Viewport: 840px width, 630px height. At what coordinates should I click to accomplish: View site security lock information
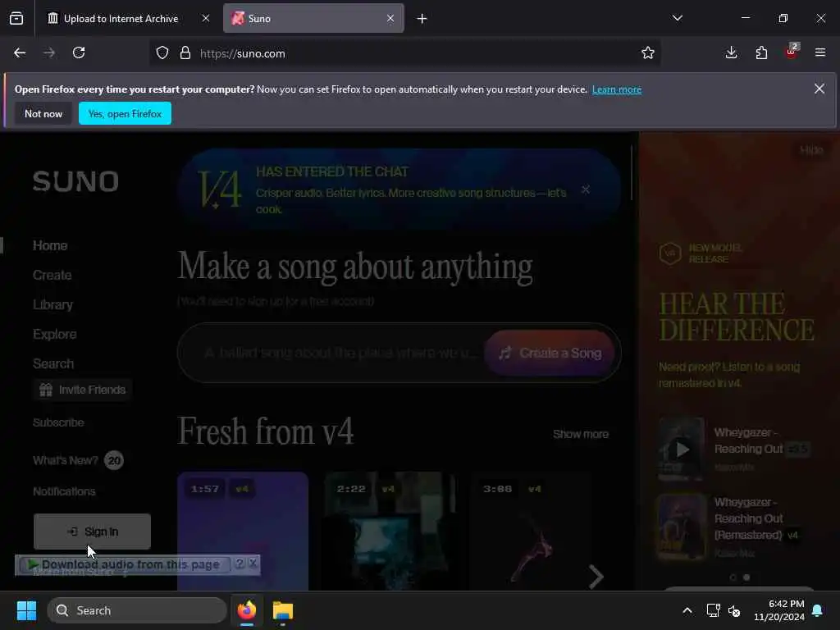pos(185,53)
